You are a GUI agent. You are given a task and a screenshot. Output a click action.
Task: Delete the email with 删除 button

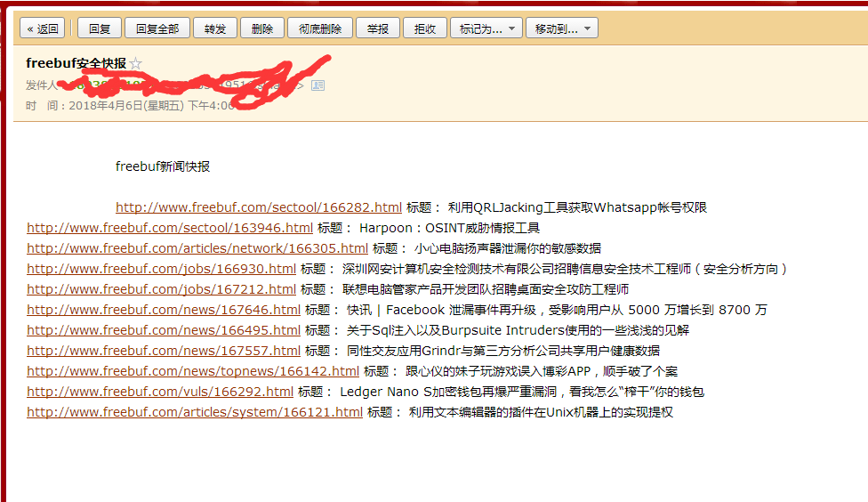(262, 28)
